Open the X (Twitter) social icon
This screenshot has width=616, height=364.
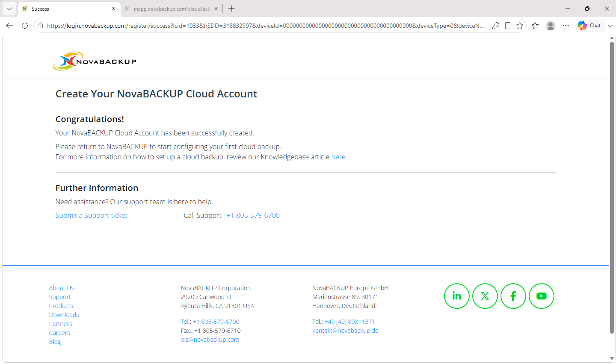pyautogui.click(x=485, y=296)
